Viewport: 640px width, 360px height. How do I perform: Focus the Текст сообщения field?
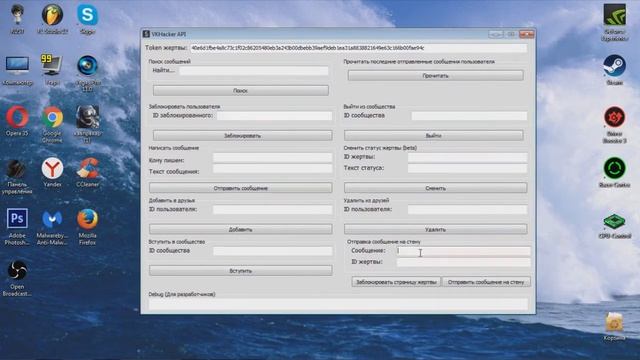(272, 169)
